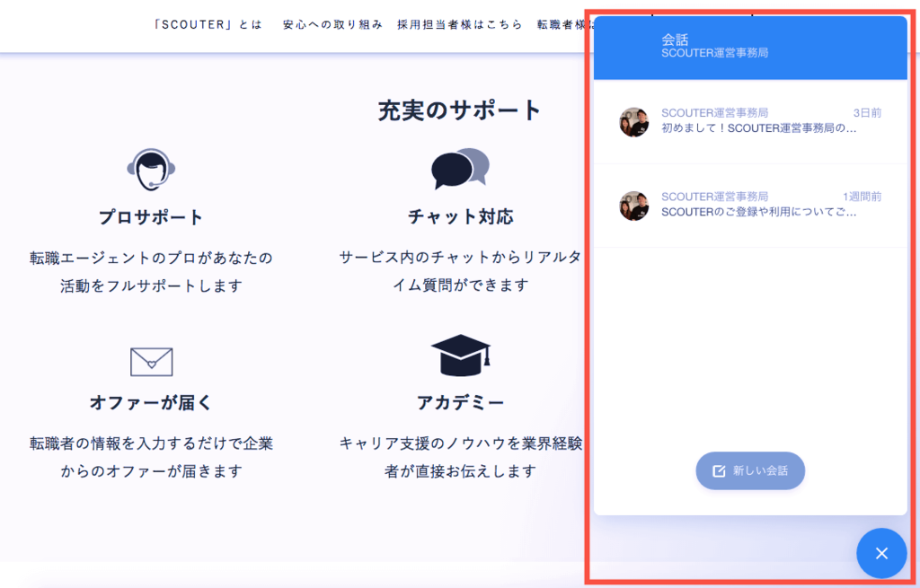920x588 pixels.
Task: Open the conversation from 1週間前
Action: (750, 206)
